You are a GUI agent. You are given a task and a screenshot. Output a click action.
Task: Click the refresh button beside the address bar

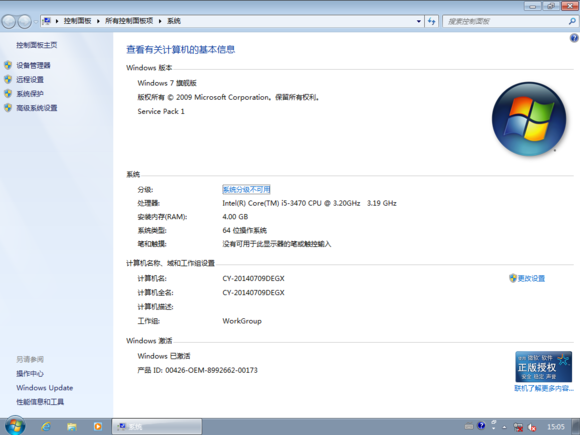431,21
